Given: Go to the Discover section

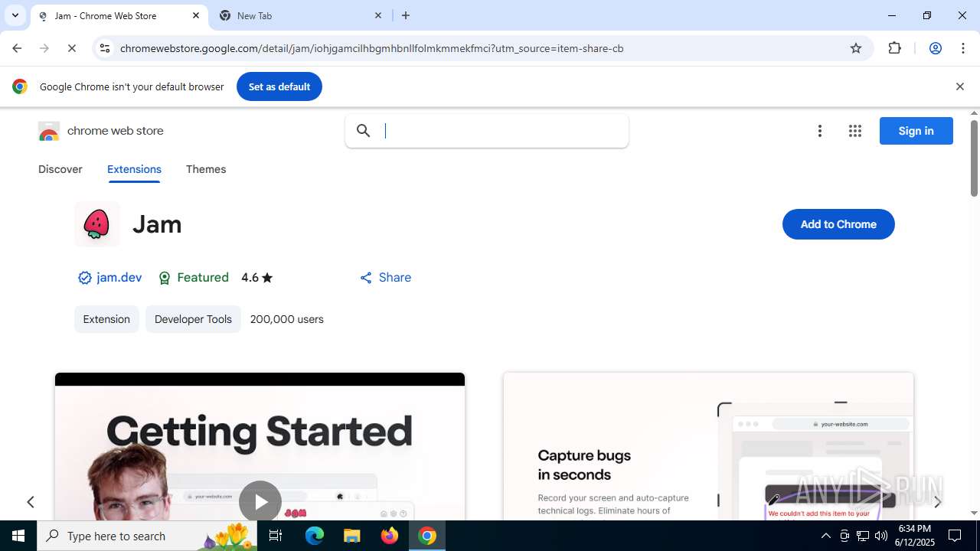Looking at the screenshot, I should tap(60, 169).
